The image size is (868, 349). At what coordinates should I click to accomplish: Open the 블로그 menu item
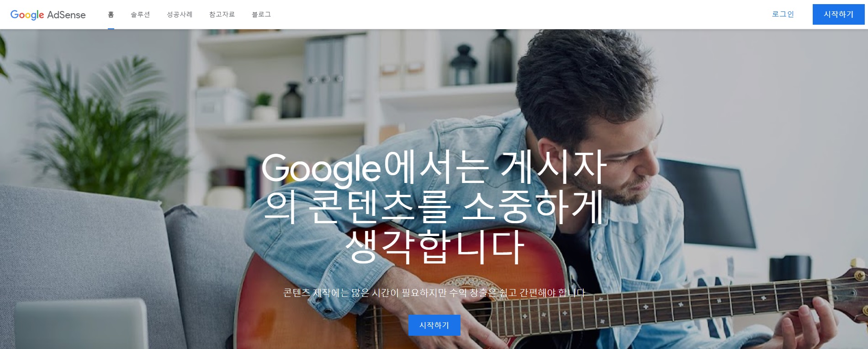[261, 15]
